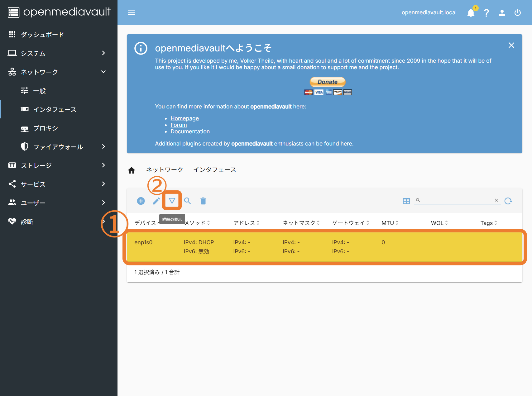The width and height of the screenshot is (532, 396).
Task: Click the delete trash icon
Action: pyautogui.click(x=203, y=201)
